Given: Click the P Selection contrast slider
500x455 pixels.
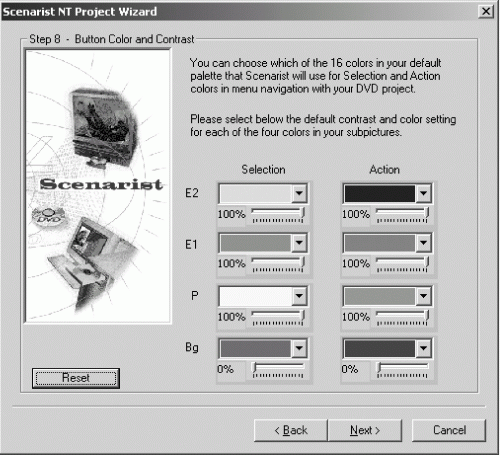Looking at the screenshot, I should [x=278, y=317].
